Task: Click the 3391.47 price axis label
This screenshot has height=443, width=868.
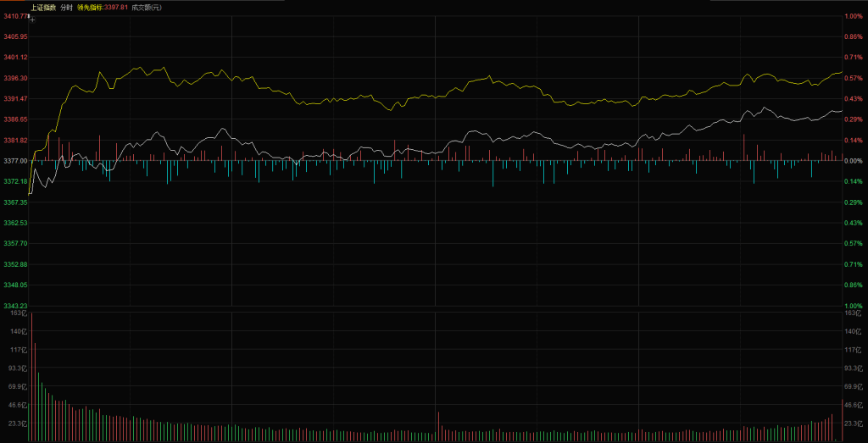Action: pyautogui.click(x=15, y=98)
